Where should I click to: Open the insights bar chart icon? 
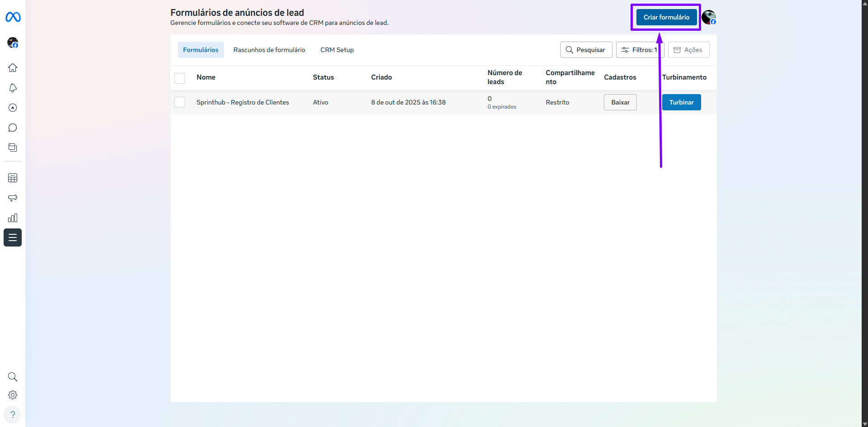pyautogui.click(x=13, y=218)
